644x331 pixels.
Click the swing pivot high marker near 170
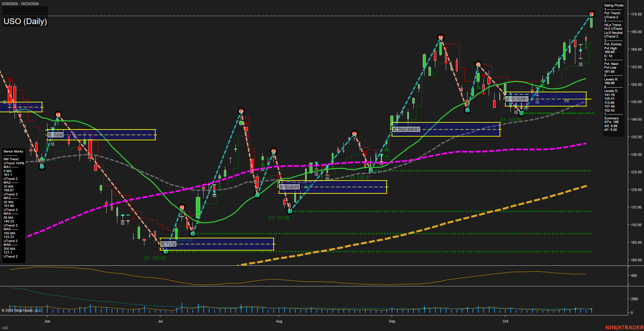click(x=591, y=14)
